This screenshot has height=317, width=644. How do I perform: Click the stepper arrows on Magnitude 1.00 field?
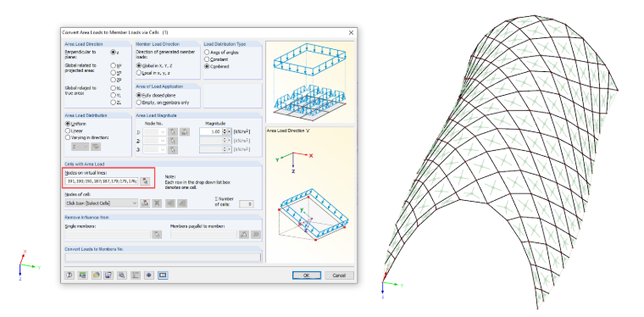tap(225, 132)
